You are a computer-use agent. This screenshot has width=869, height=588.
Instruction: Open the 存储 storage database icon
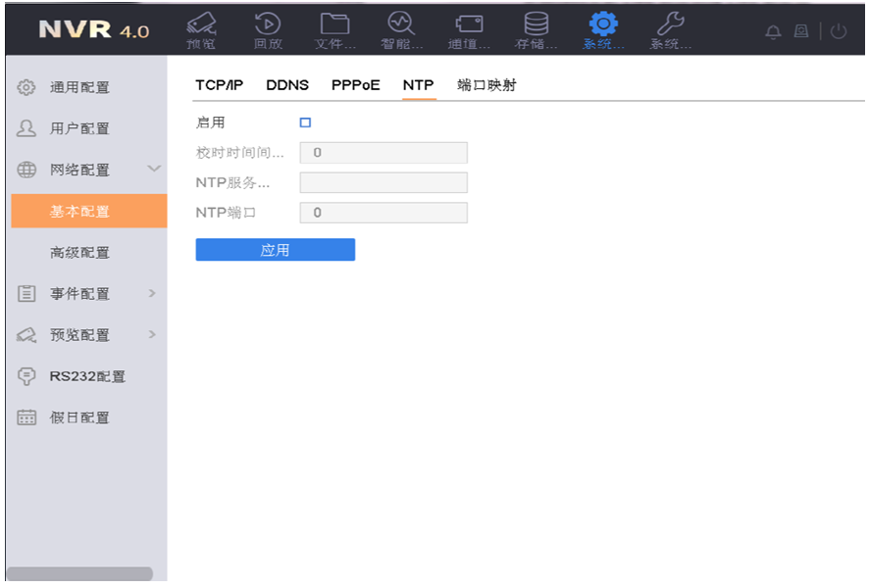click(536, 24)
